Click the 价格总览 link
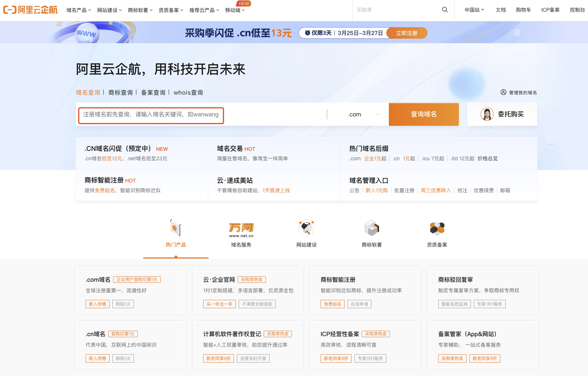Viewport: 588px width, 376px height. [x=488, y=158]
